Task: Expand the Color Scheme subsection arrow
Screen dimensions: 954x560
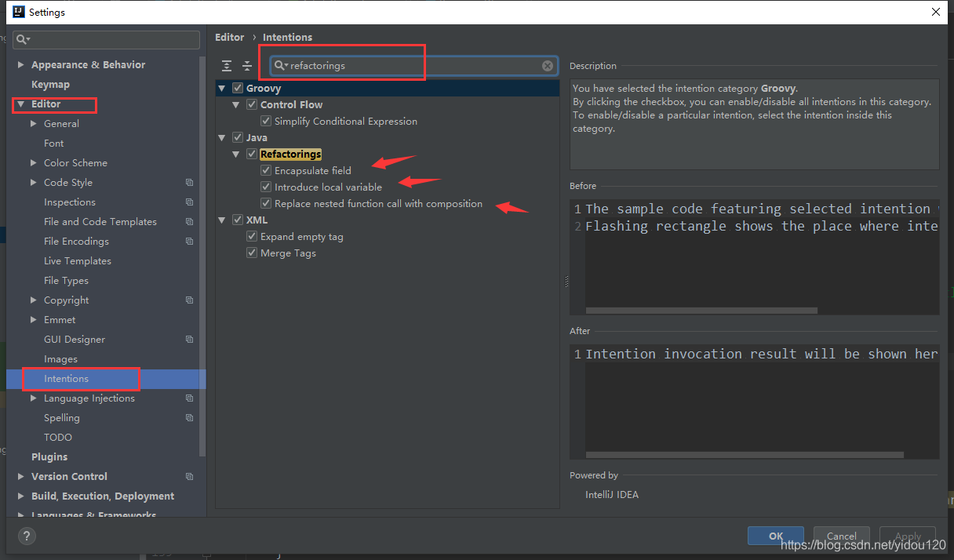Action: 33,163
